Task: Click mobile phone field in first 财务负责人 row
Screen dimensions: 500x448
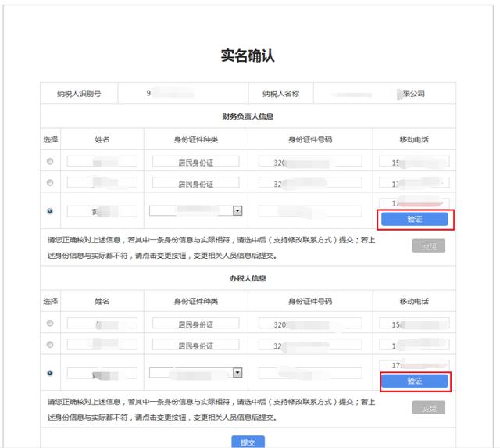Action: coord(415,161)
